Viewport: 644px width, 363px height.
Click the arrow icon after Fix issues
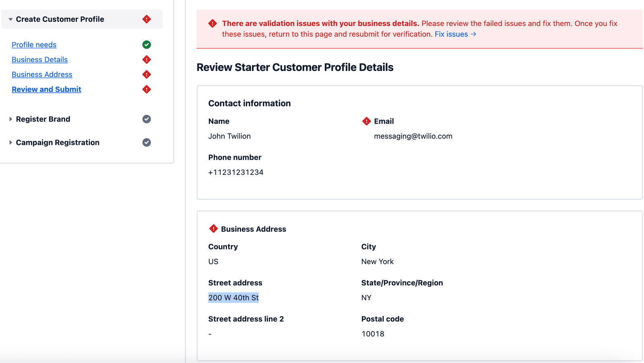(x=473, y=34)
